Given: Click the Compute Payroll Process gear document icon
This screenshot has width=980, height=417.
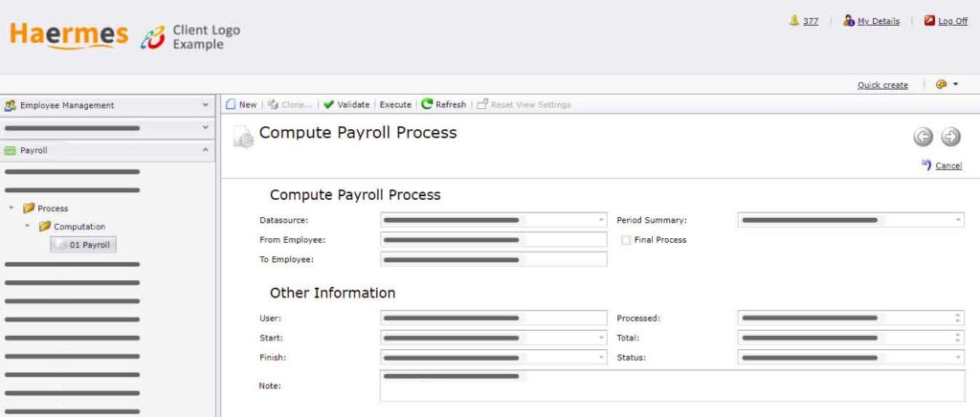Looking at the screenshot, I should pyautogui.click(x=244, y=136).
